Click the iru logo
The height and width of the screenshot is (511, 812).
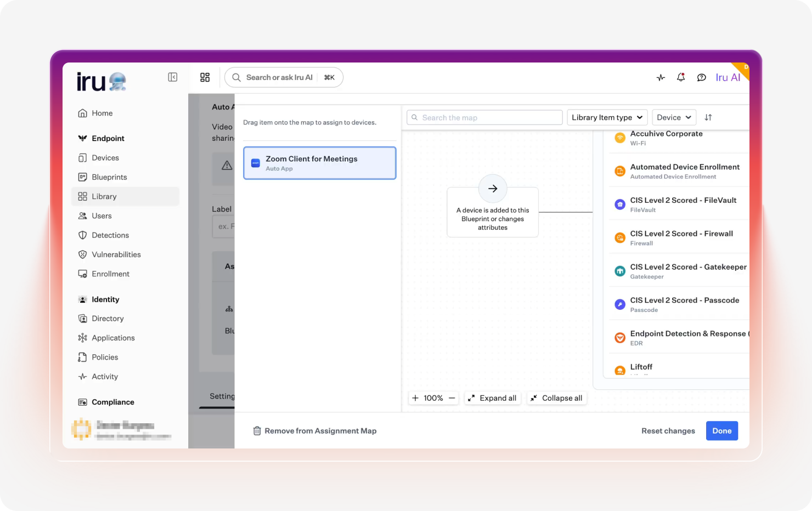101,82
